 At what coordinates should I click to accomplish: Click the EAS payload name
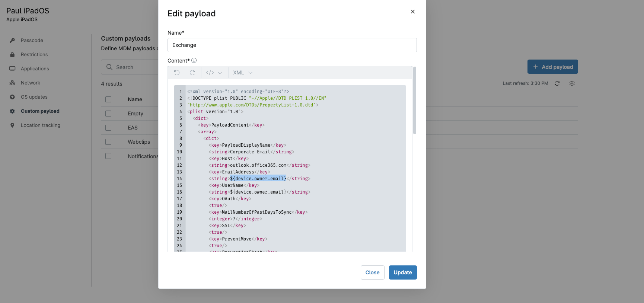coord(133,128)
